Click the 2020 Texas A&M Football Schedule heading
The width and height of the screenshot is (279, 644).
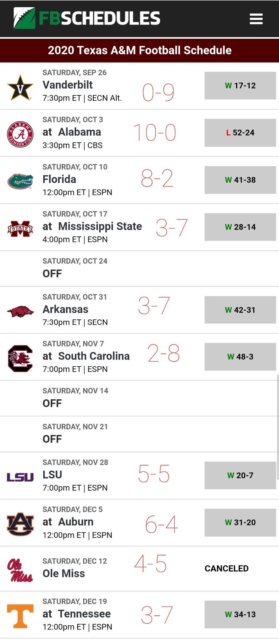click(x=139, y=50)
